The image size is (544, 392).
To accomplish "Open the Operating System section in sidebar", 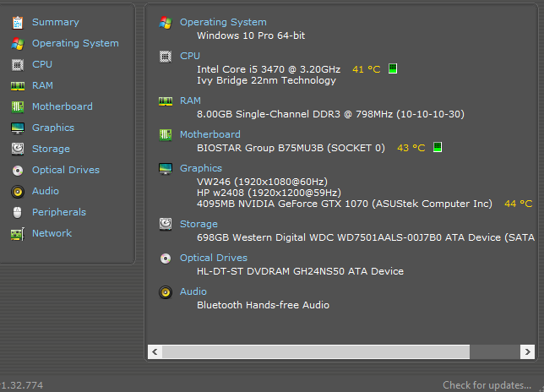I will point(75,43).
